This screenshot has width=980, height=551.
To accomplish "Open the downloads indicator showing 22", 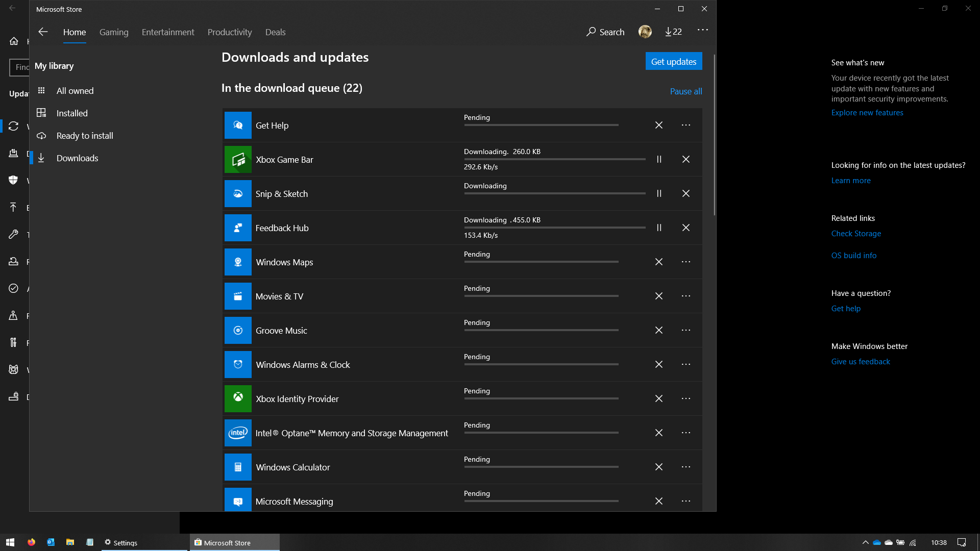I will click(x=673, y=32).
